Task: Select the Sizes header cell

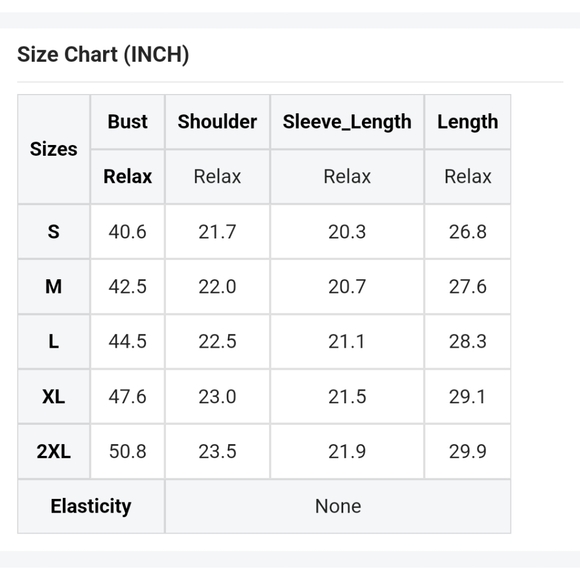Action: pyautogui.click(x=54, y=149)
